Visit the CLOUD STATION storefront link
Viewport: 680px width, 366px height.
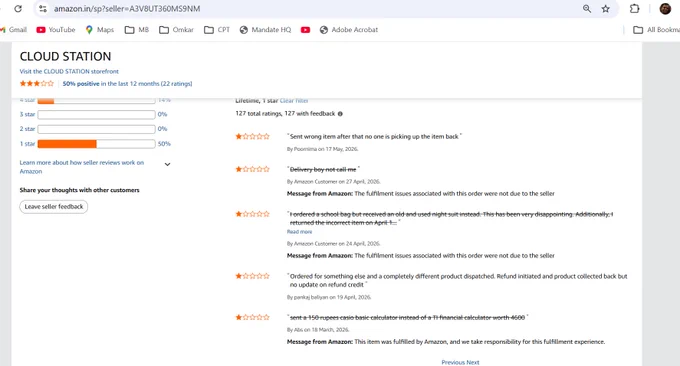click(x=69, y=72)
